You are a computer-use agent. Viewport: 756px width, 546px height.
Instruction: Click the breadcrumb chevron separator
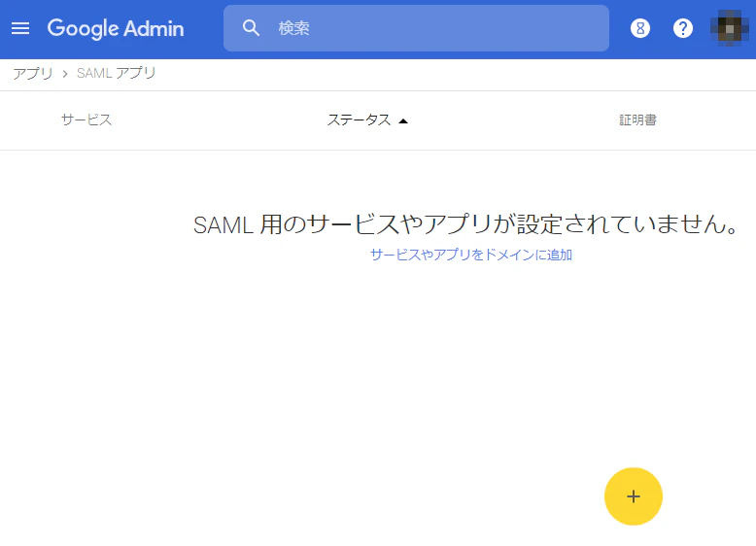coord(65,74)
